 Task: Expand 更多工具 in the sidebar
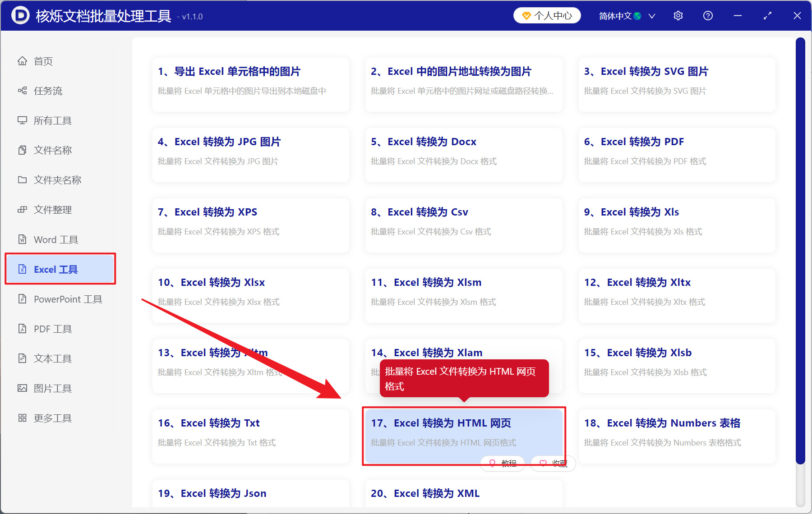pos(52,418)
